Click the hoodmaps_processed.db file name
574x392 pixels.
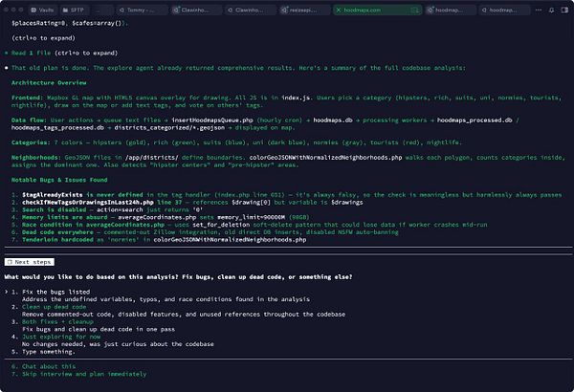[x=475, y=120]
